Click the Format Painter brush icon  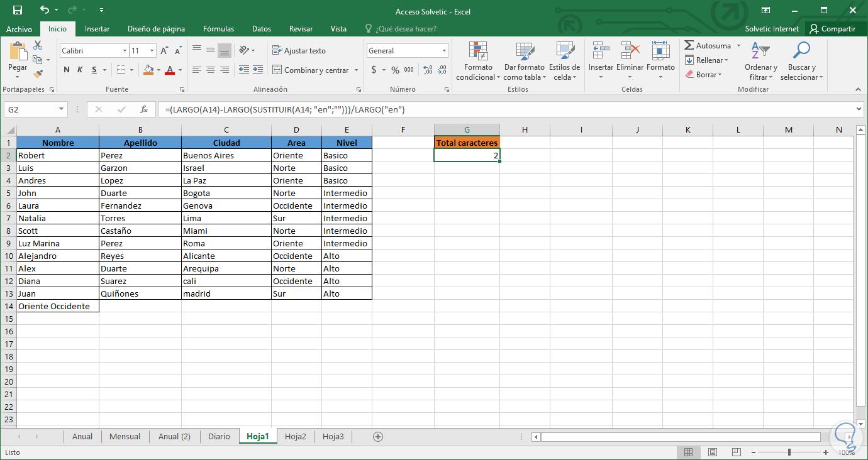pyautogui.click(x=38, y=74)
